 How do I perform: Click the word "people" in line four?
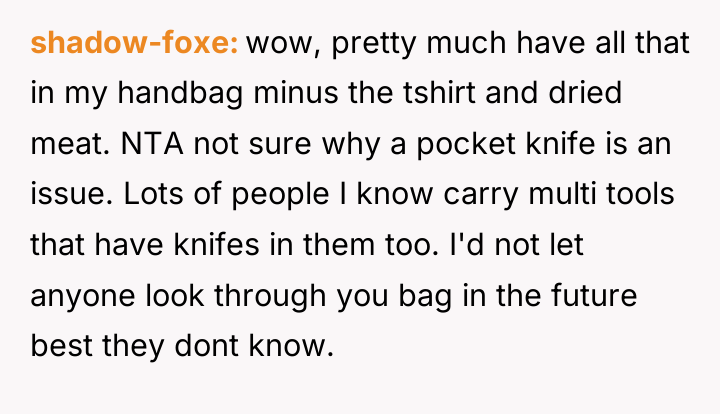(280, 195)
